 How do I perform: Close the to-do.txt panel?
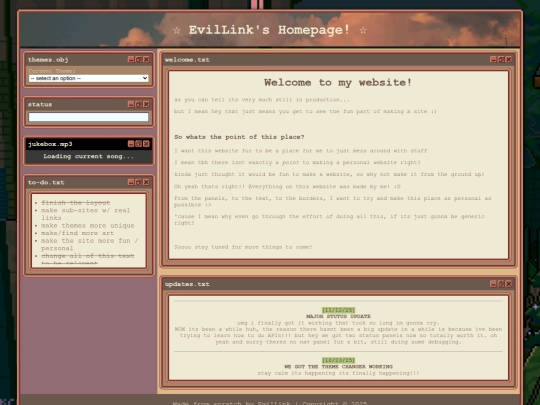click(146, 182)
